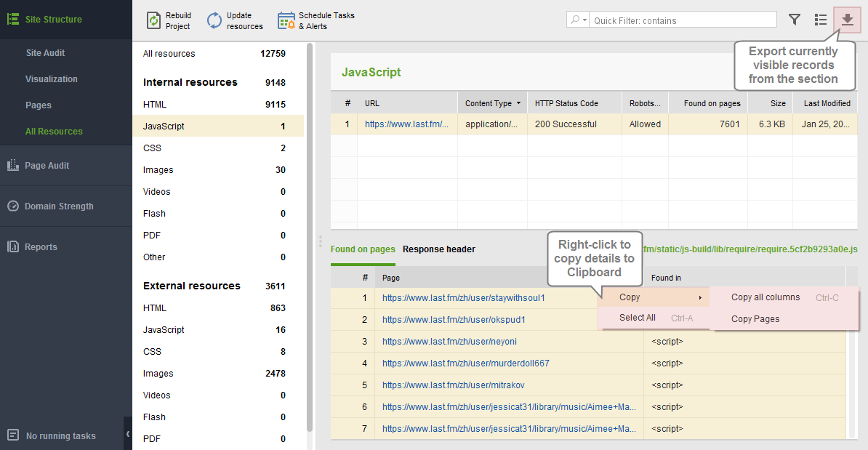
Task: Click the Rebuild Project icon
Action: coord(153,20)
